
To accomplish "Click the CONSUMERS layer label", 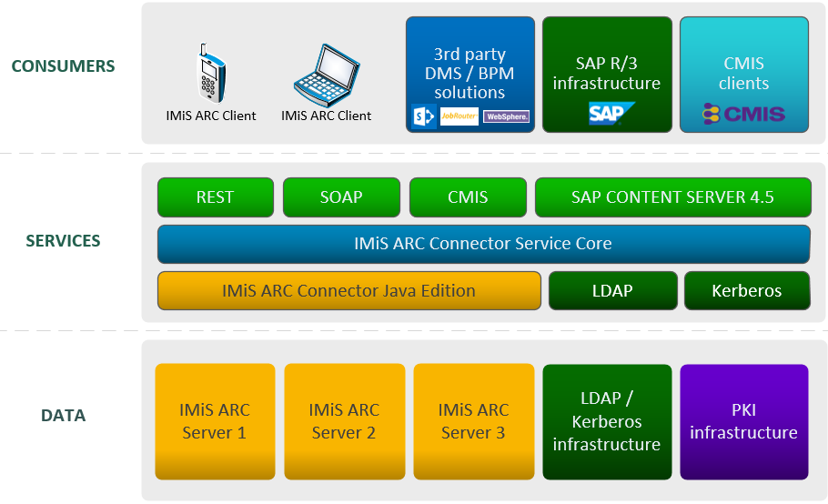I will coord(64,66).
